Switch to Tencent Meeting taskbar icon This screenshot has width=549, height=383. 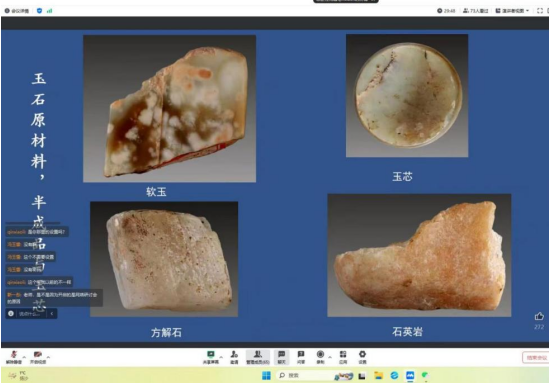410,376
